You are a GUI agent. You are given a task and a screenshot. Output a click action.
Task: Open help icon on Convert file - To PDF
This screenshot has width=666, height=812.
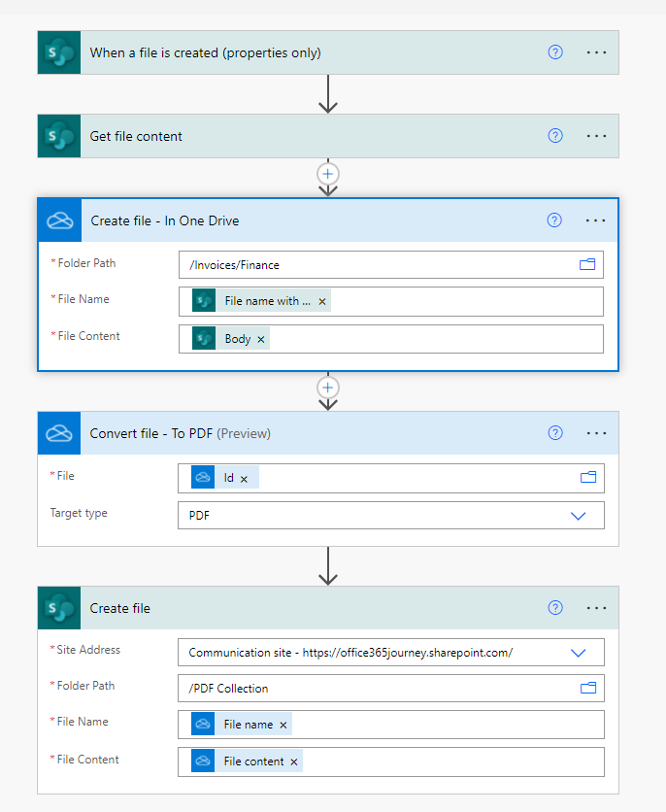tap(555, 433)
